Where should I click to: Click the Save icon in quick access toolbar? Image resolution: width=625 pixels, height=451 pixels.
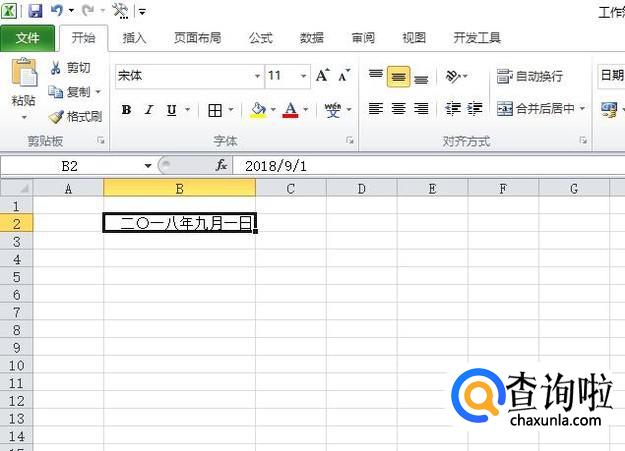click(x=36, y=11)
